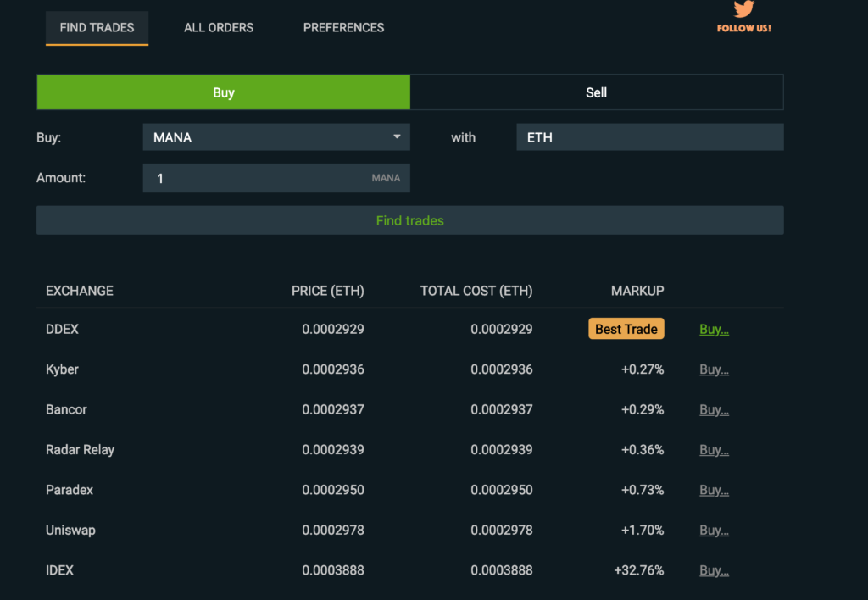The image size is (868, 600).
Task: Switch to Sell mode
Action: coord(597,92)
